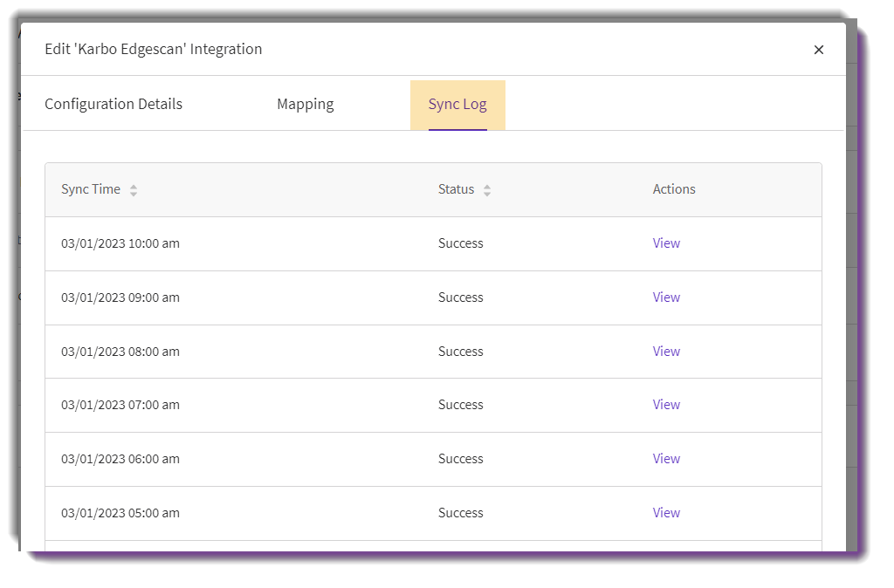This screenshot has width=894, height=588.
Task: Click the Actions column header
Action: click(x=674, y=189)
